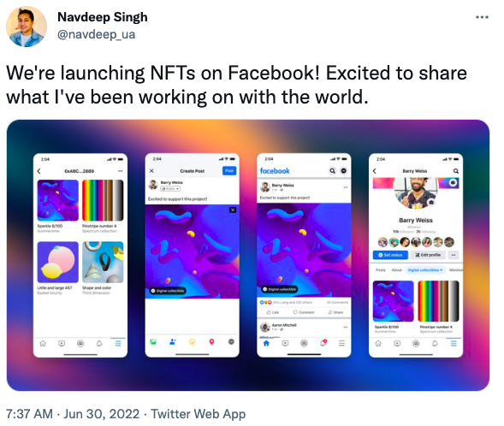Click the red location pin icon
504x426 pixels.
click(211, 342)
